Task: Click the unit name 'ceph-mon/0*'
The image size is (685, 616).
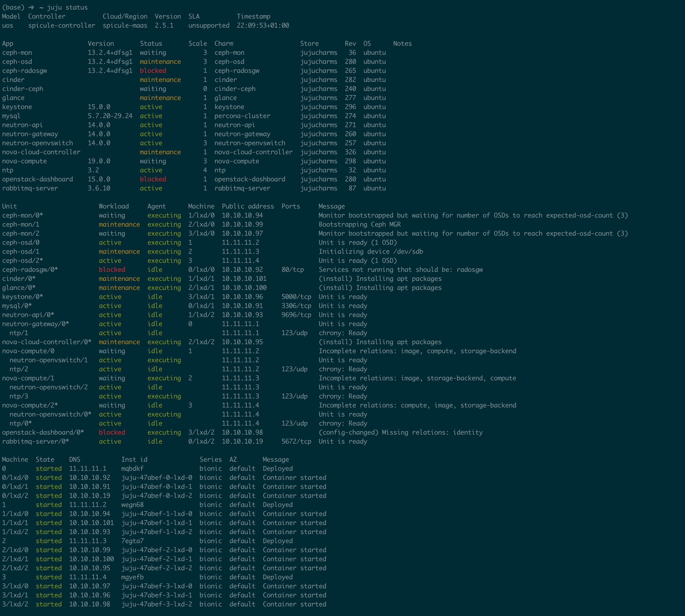Action: click(23, 215)
